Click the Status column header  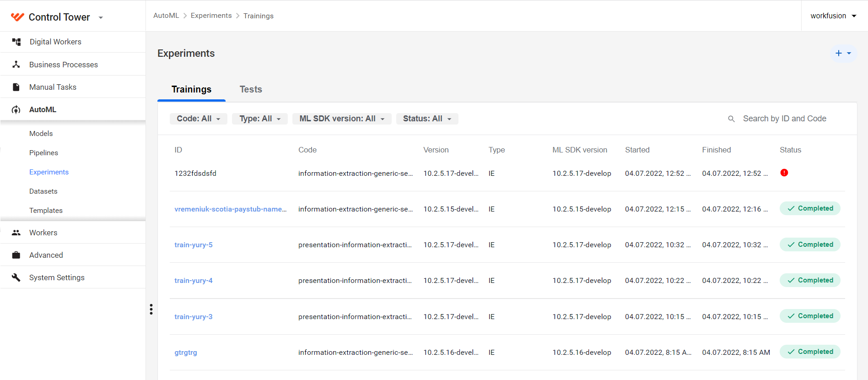tap(791, 150)
